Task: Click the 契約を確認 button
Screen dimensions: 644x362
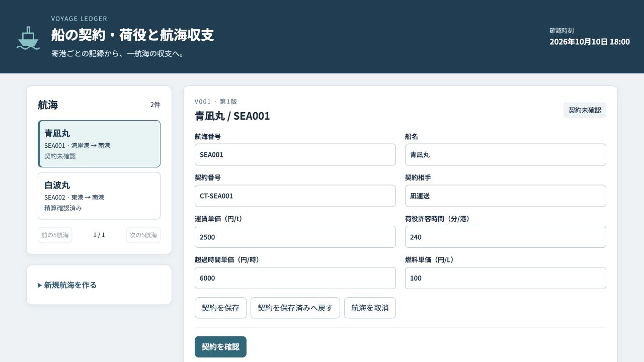Action: 220,347
